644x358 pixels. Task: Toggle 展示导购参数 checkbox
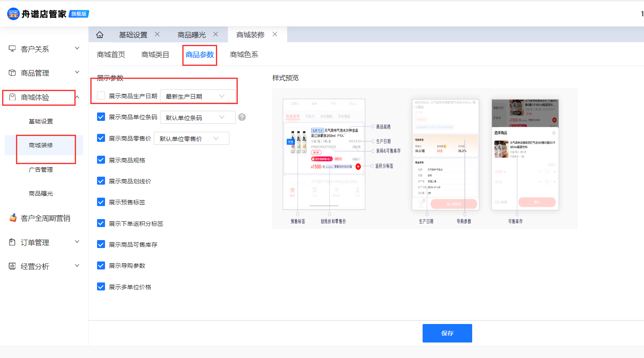pos(101,265)
